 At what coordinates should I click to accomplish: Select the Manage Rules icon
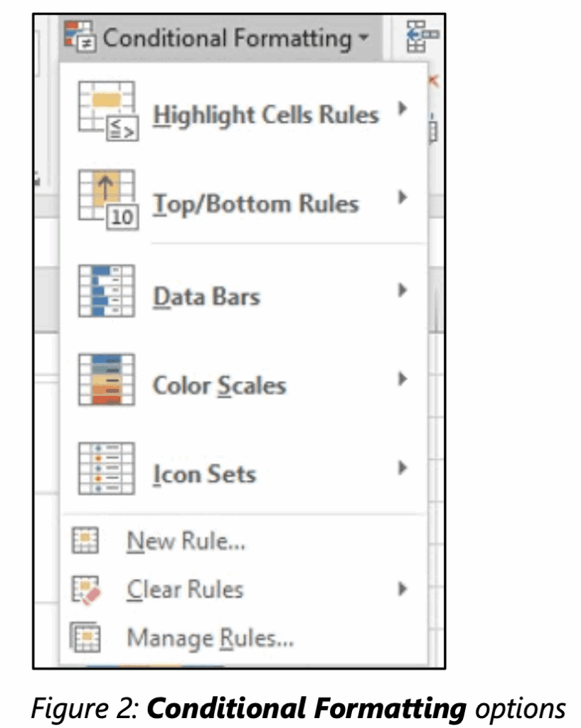pyautogui.click(x=86, y=638)
